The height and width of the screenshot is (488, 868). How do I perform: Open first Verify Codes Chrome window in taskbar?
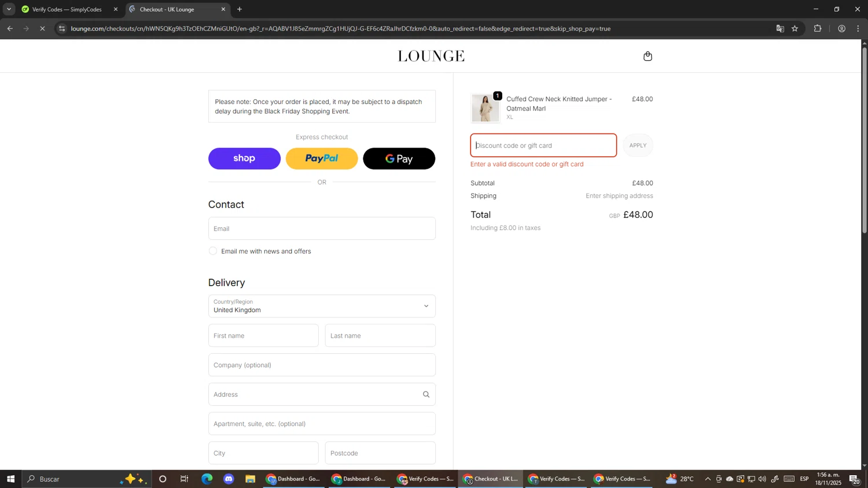pos(425,479)
